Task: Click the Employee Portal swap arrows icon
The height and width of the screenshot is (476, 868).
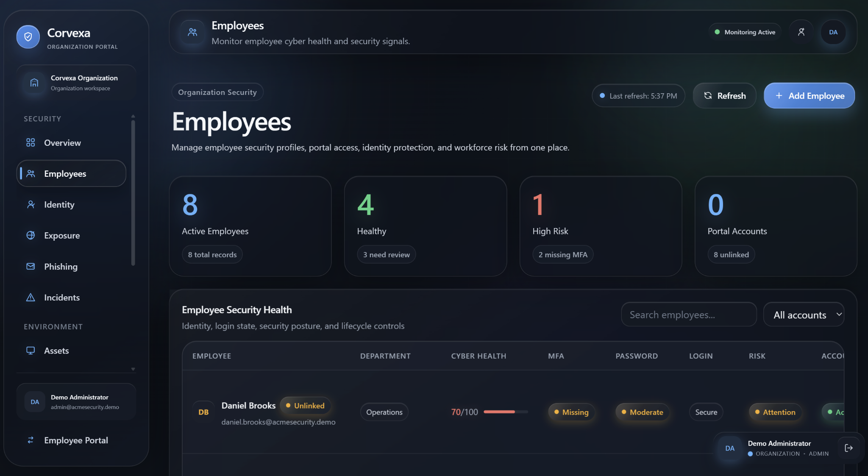Action: point(31,440)
